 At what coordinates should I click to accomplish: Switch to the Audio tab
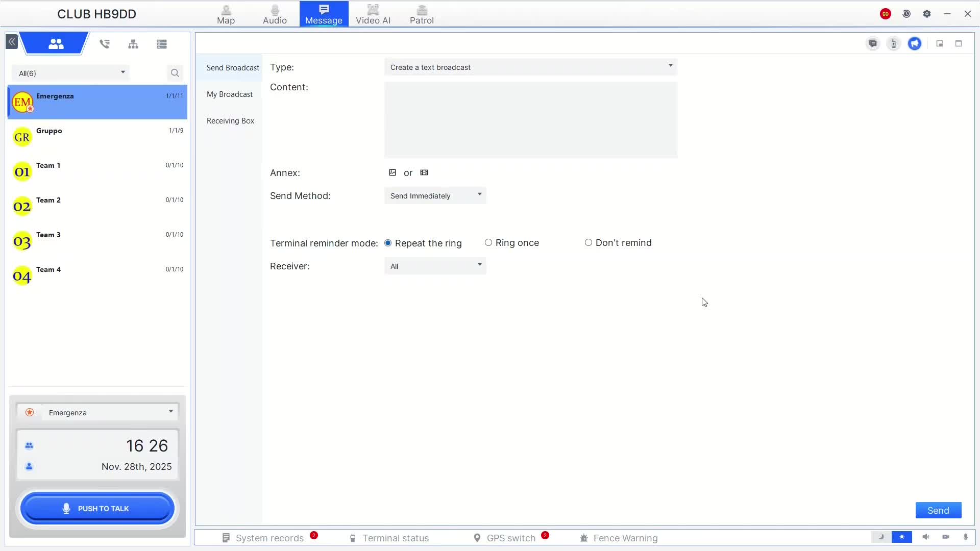pos(275,14)
